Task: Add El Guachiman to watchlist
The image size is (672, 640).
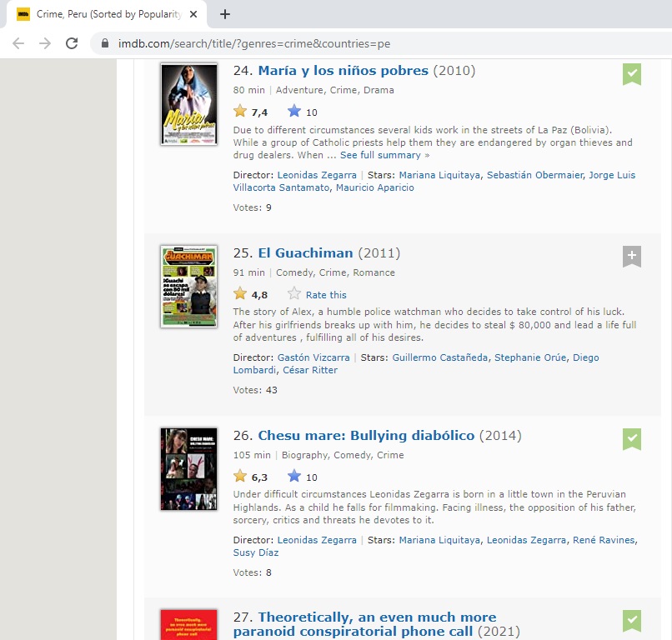Action: click(632, 256)
